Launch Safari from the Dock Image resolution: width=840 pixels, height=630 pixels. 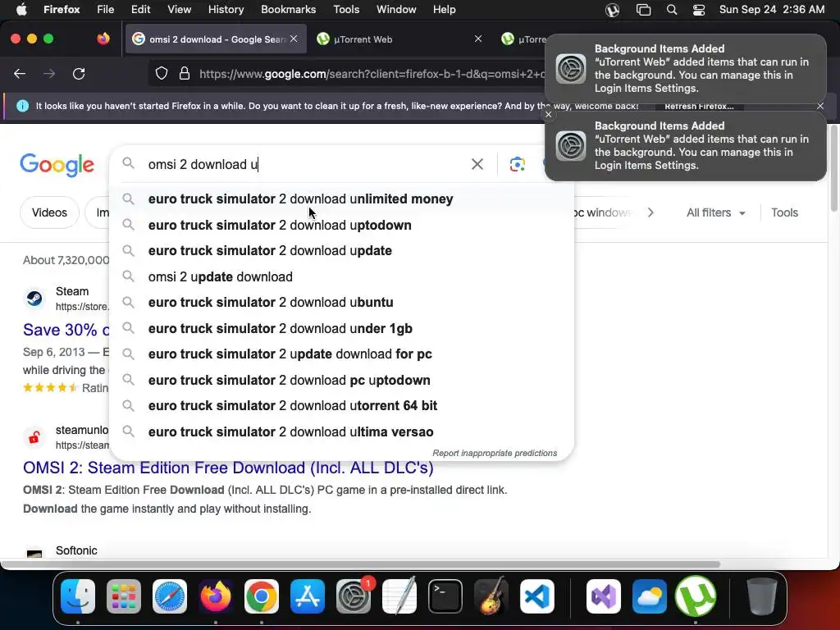(x=170, y=596)
